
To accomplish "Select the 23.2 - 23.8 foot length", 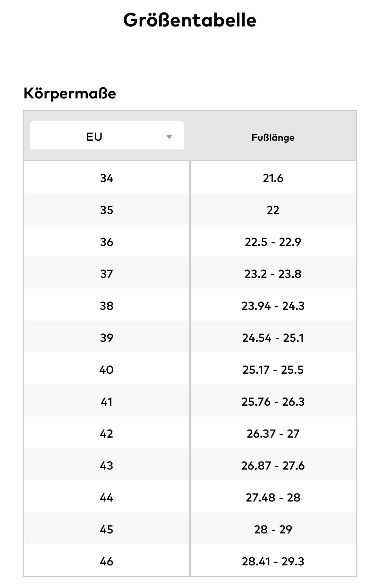I will click(x=273, y=274).
